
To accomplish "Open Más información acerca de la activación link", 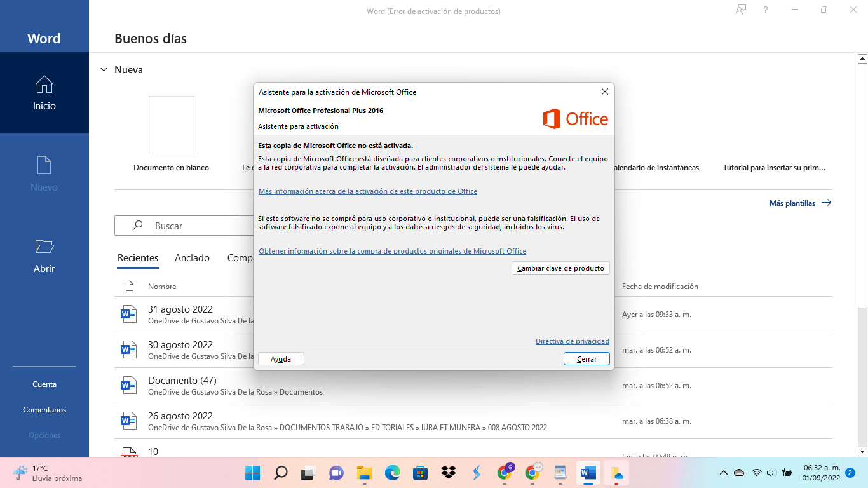I will click(x=368, y=191).
